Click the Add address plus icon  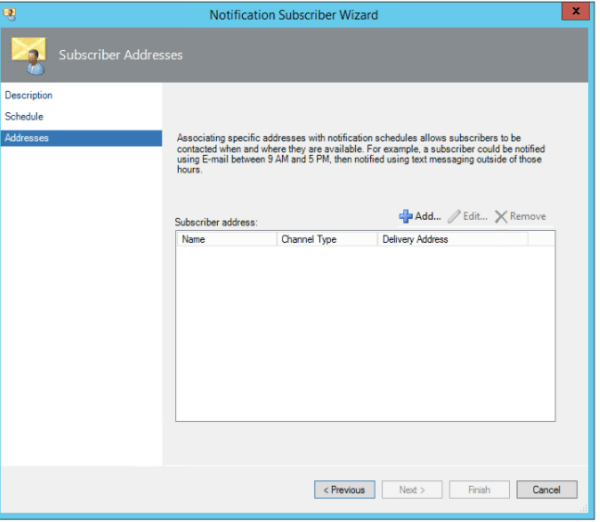click(x=406, y=216)
